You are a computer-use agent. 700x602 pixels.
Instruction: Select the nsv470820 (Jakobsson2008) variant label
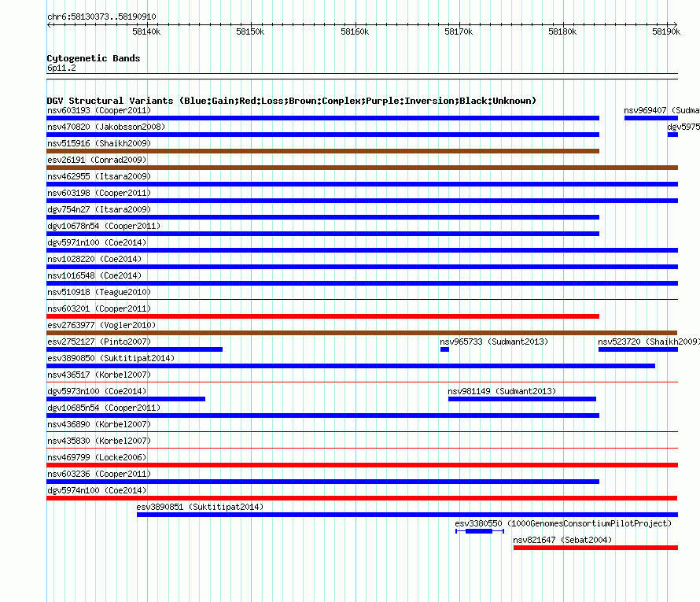pyautogui.click(x=106, y=127)
